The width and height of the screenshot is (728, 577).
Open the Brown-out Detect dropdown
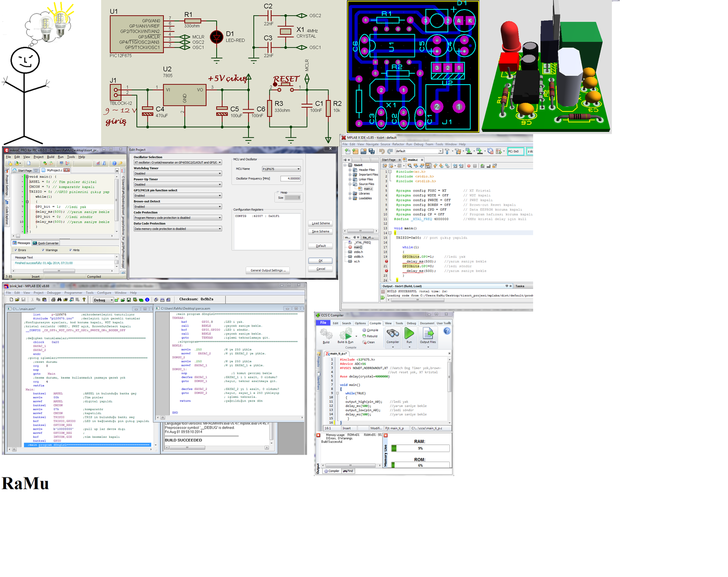(177, 206)
